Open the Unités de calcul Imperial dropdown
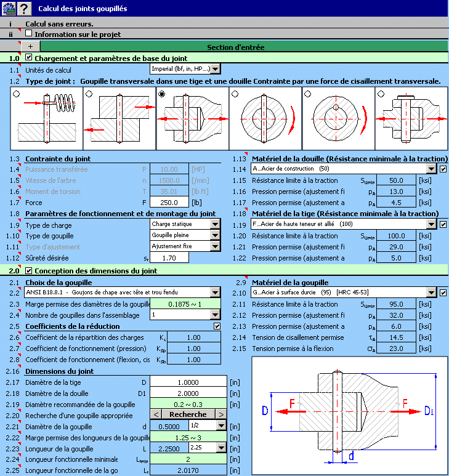This screenshot has height=476, width=449. 215,69
